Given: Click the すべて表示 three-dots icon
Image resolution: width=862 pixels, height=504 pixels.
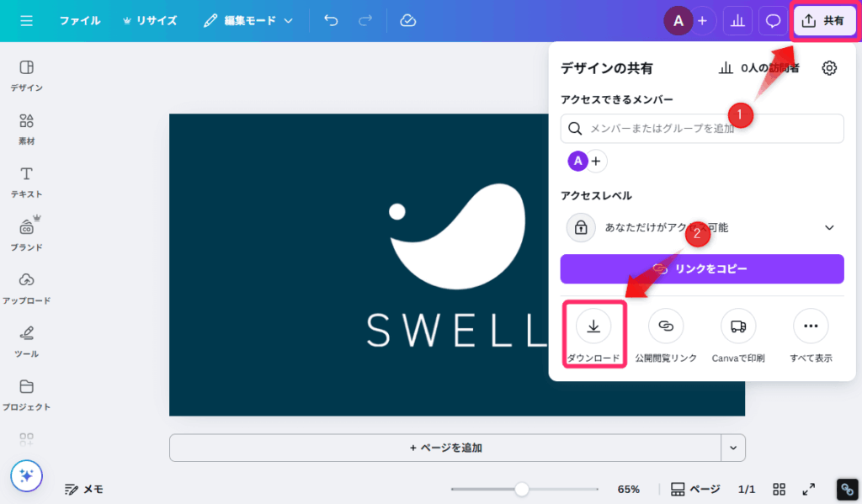Looking at the screenshot, I should (x=811, y=326).
